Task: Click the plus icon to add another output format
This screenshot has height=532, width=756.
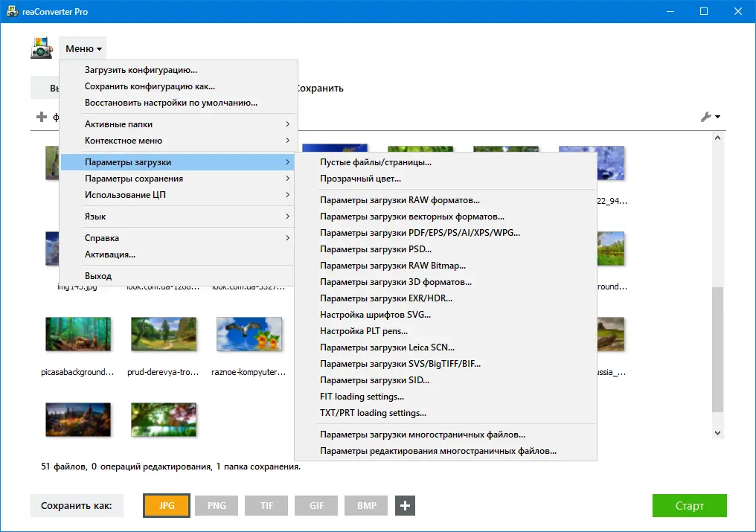Action: [x=405, y=505]
